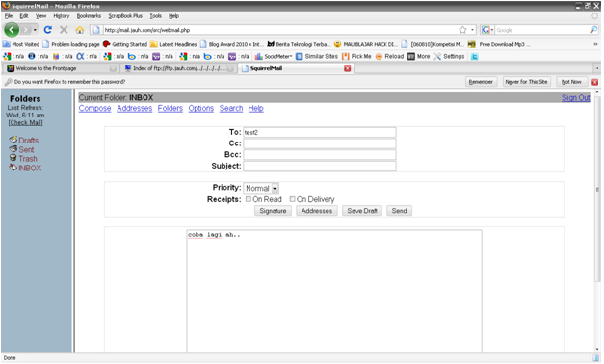Open the History menu
The image size is (604, 364).
pos(62,16)
